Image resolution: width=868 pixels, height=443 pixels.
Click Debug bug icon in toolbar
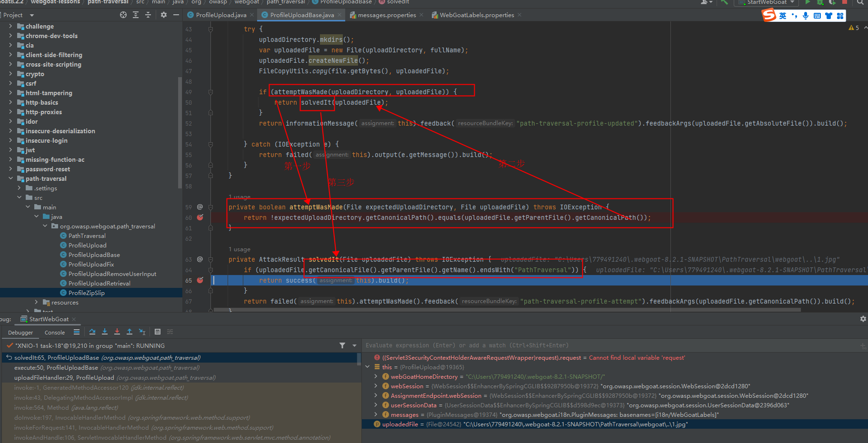(820, 2)
